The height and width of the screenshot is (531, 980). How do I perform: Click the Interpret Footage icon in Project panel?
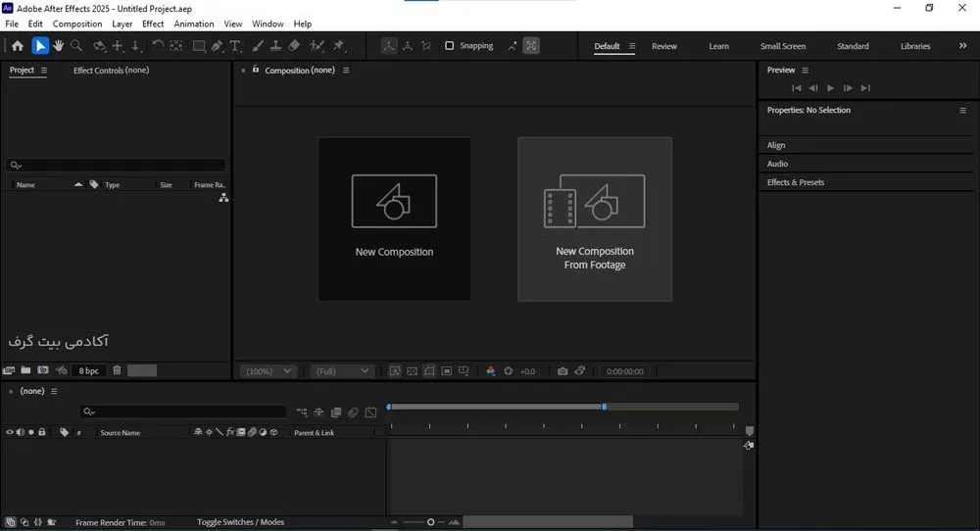[x=8, y=370]
